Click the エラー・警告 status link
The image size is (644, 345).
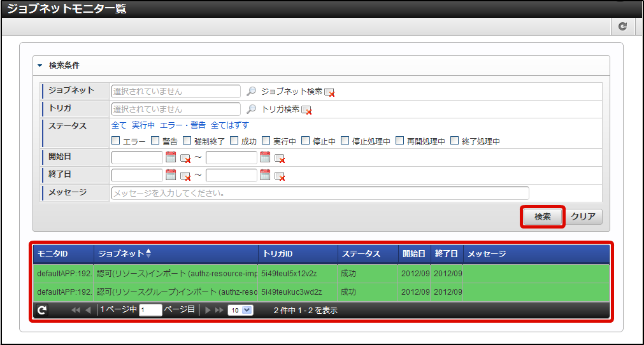pyautogui.click(x=182, y=125)
